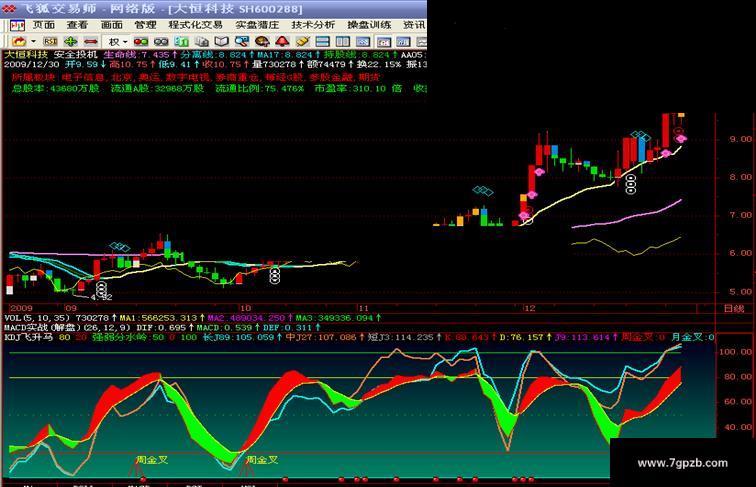Click the 4.92 low price label
Image resolution: width=756 pixels, height=487 pixels.
pos(102,297)
